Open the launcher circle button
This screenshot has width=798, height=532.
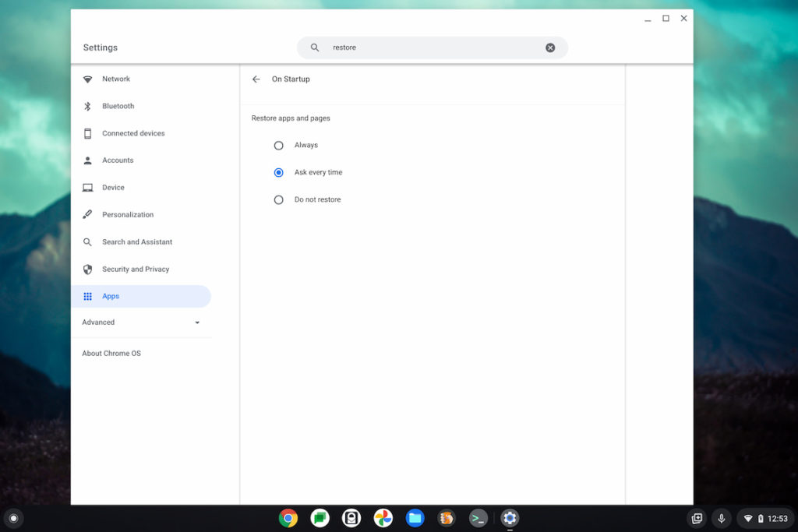14,518
